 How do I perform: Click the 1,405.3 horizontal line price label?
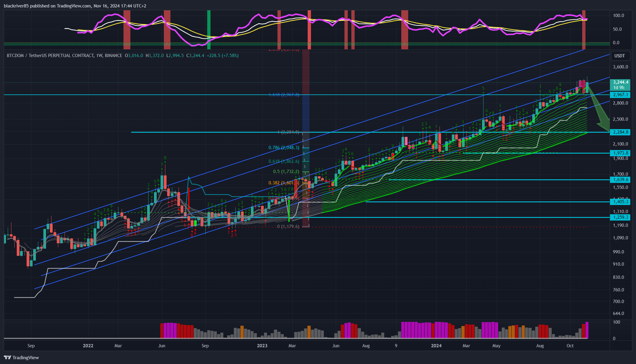tap(620, 202)
